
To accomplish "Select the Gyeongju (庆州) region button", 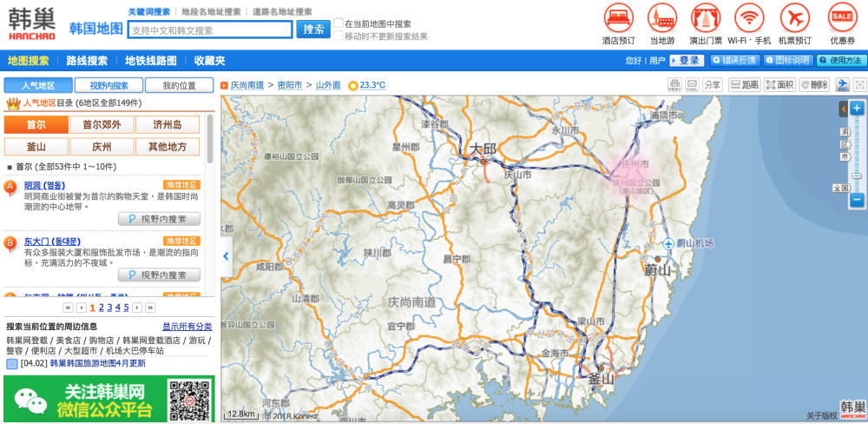I will (102, 147).
